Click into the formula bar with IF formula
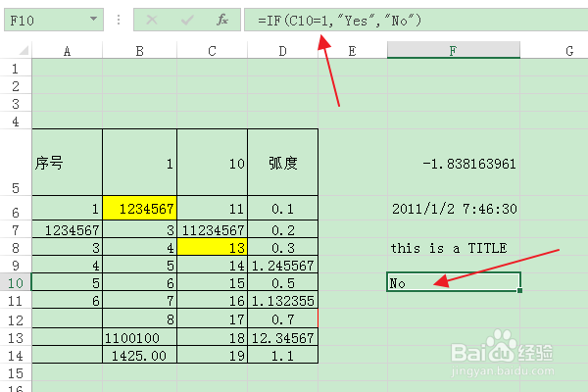This screenshot has height=392, width=588. pyautogui.click(x=416, y=20)
